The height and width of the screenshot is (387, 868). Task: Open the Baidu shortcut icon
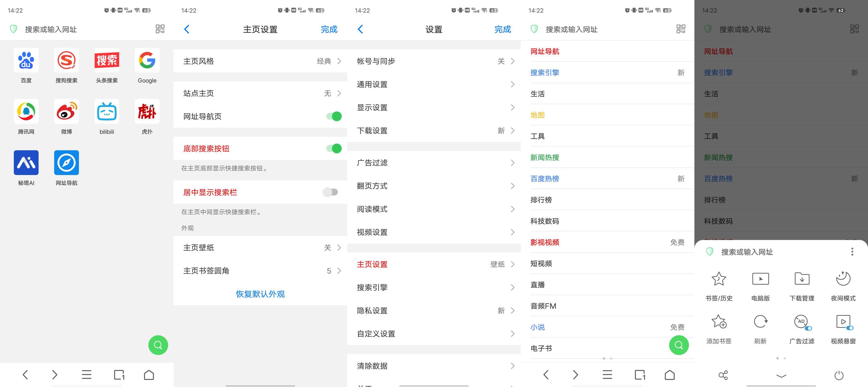click(x=26, y=60)
